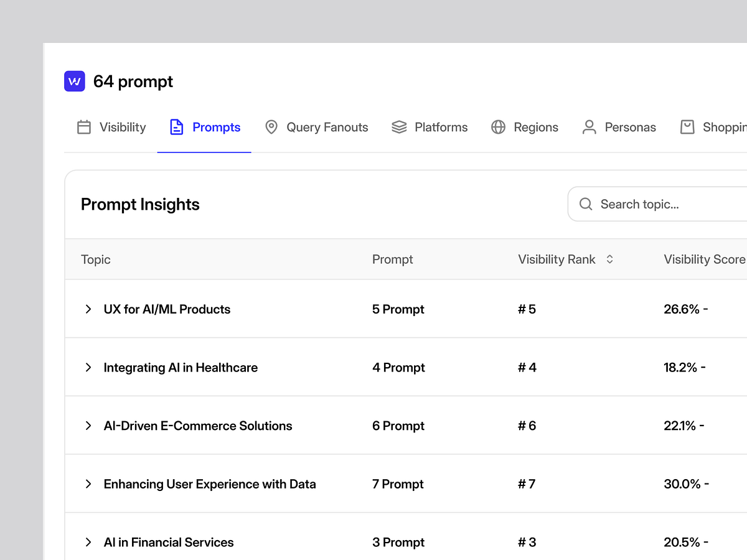Select topic text AI-Driven E-Commerce Solutions
This screenshot has height=560, width=747.
point(198,426)
